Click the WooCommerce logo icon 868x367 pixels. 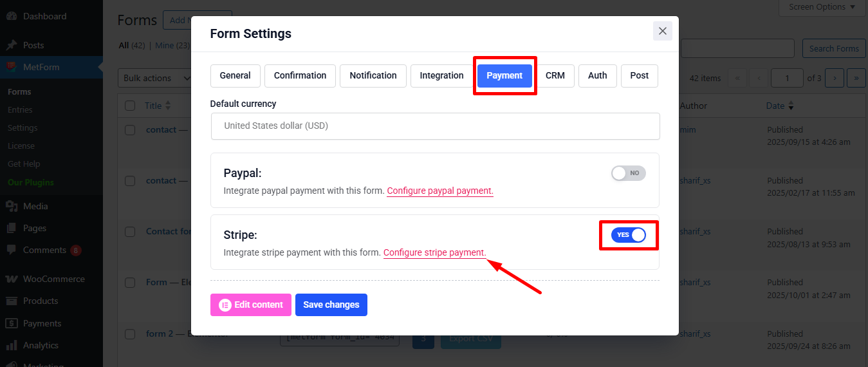click(12, 279)
